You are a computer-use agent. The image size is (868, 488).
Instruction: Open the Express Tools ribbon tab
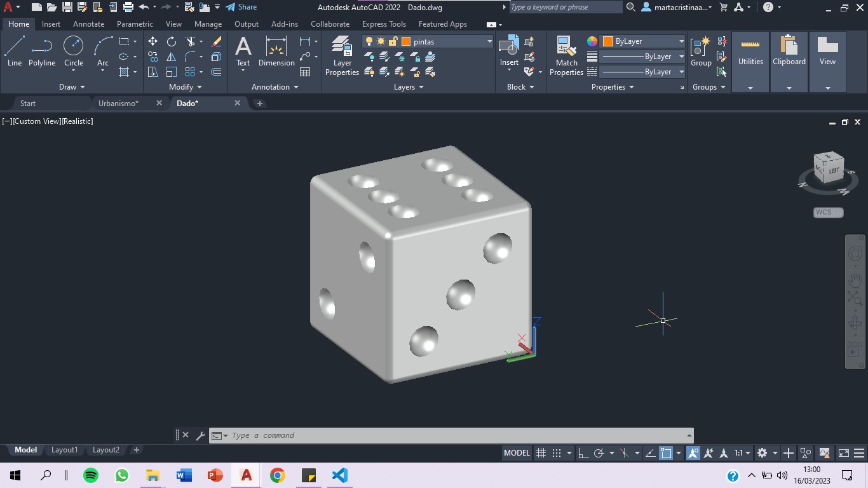click(x=384, y=24)
